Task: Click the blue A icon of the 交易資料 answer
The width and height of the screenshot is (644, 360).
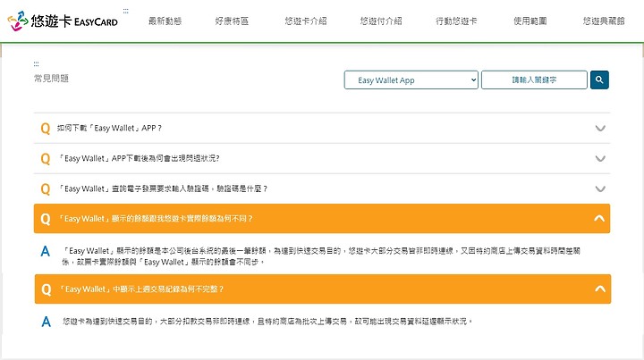Action: pos(46,322)
